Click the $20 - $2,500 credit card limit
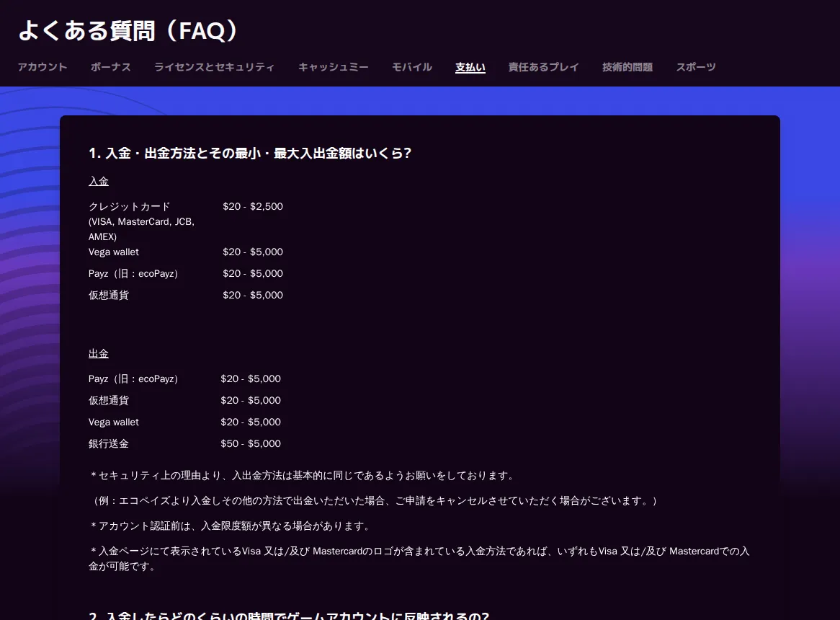Screen dimensions: 840x620 pyautogui.click(x=253, y=206)
